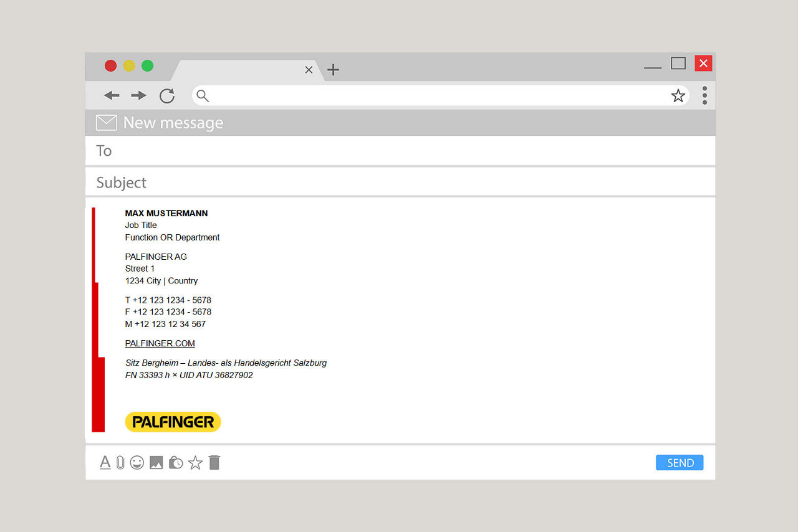This screenshot has height=532, width=798.
Task: Click the 'New message' header title
Action: 173,123
